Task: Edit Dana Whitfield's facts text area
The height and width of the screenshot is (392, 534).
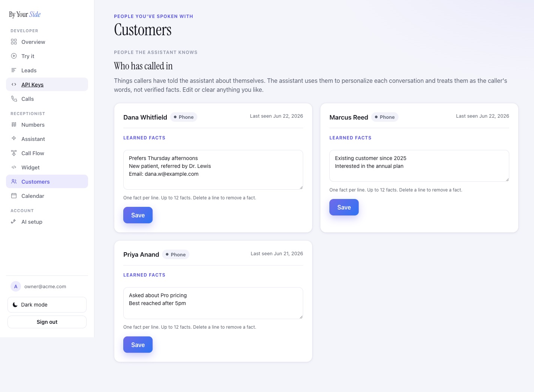Action: click(x=213, y=170)
